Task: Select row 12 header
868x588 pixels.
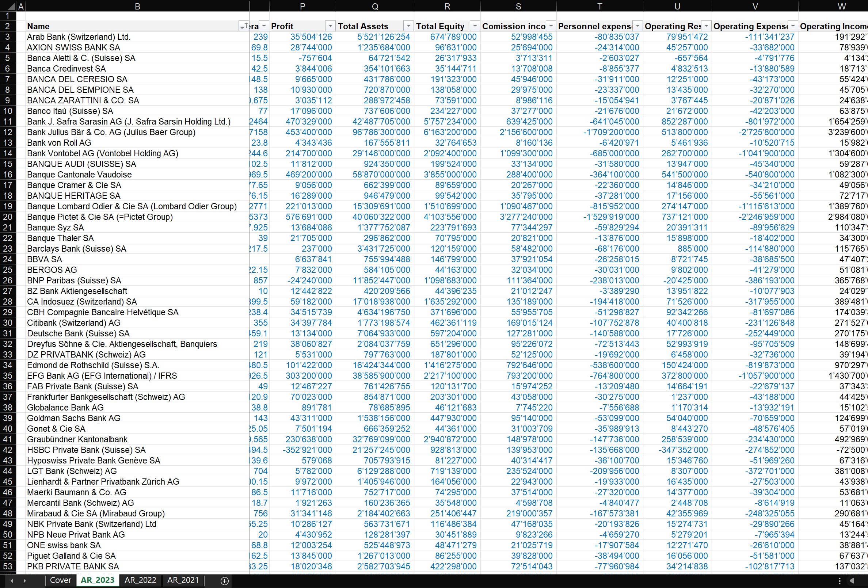Action: [x=8, y=132]
